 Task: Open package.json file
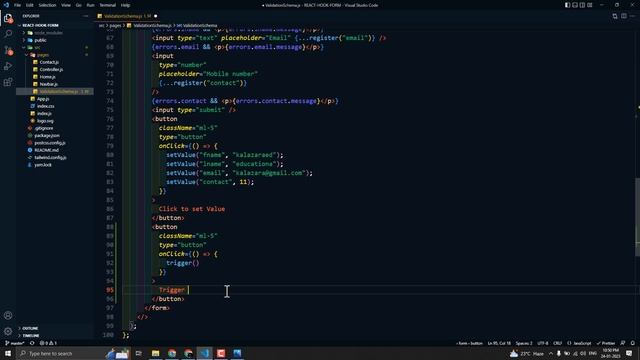(x=47, y=136)
